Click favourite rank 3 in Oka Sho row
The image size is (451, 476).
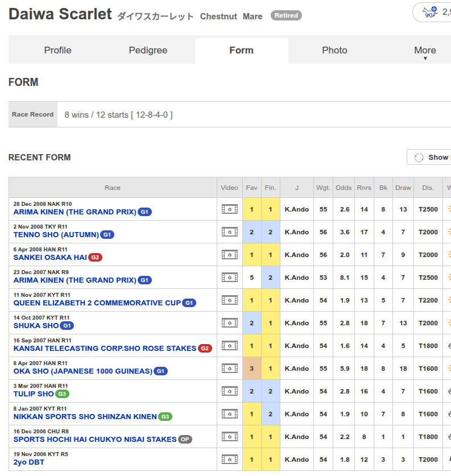tap(251, 369)
